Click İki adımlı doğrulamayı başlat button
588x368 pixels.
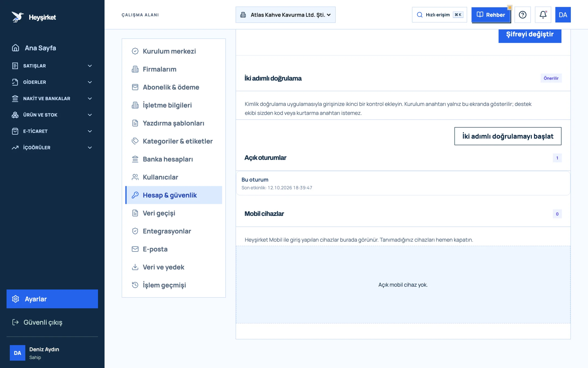(508, 136)
